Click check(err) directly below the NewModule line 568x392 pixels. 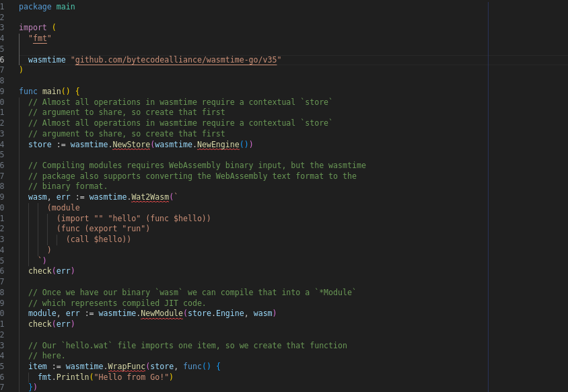click(51, 324)
